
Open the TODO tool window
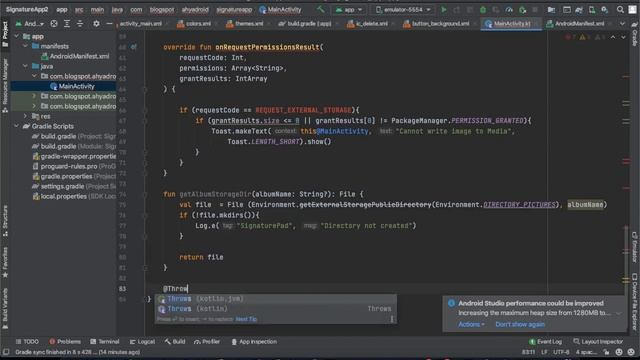tap(27, 342)
